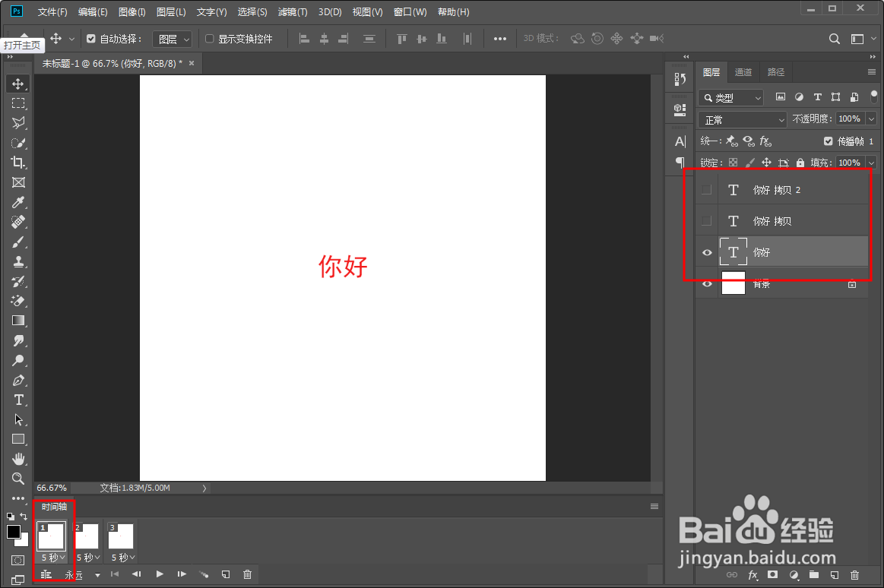Expand the 不透明度 opacity slider arrow
The width and height of the screenshot is (884, 588).
point(872,119)
